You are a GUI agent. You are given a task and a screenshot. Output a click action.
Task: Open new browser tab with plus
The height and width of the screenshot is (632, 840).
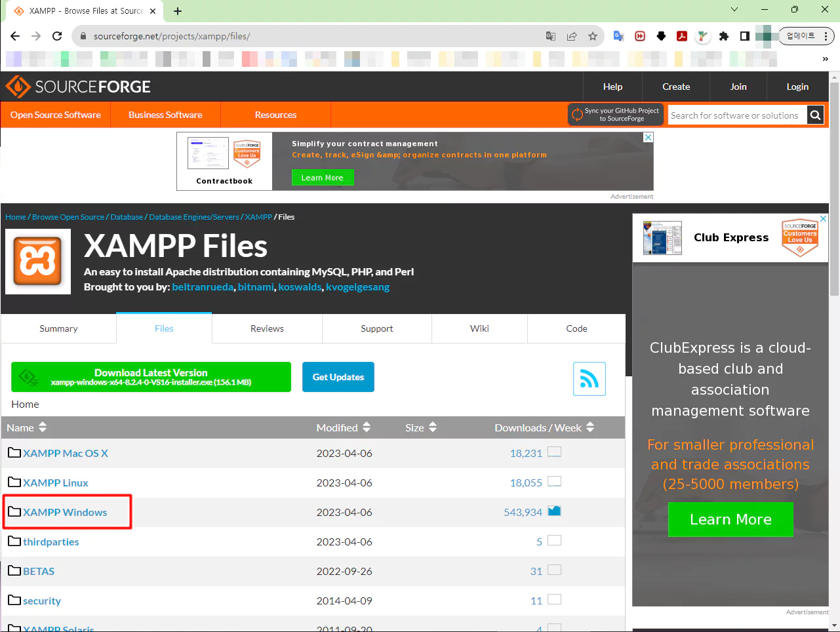coord(178,11)
